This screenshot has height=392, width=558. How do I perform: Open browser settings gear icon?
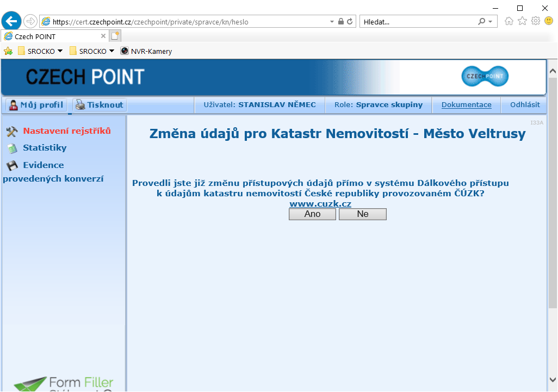click(x=535, y=21)
